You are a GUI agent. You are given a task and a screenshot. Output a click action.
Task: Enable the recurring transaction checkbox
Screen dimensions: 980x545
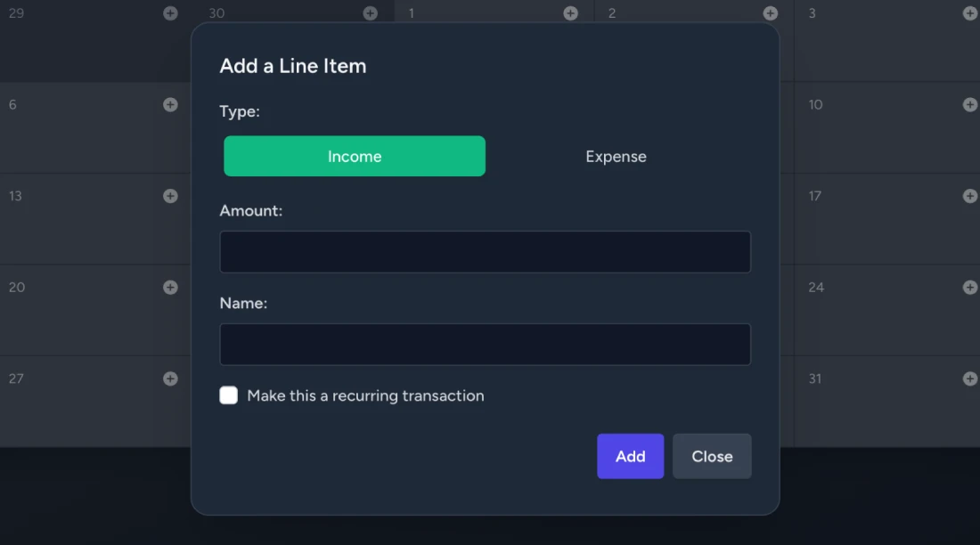[x=228, y=395]
